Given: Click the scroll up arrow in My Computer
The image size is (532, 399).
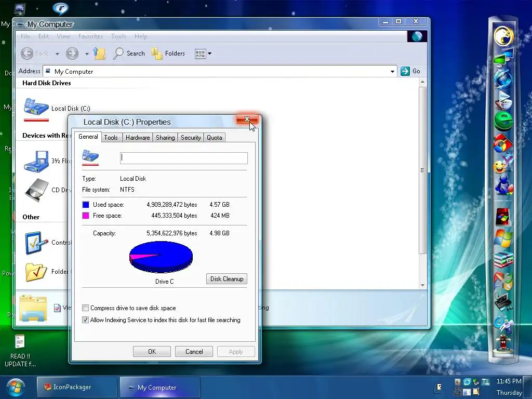Looking at the screenshot, I should (x=422, y=82).
